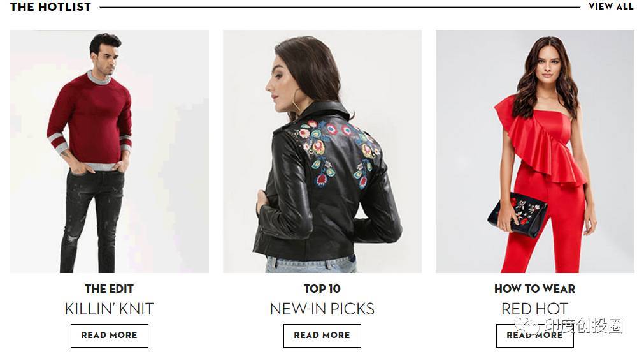This screenshot has width=644, height=354.
Task: Click the black floral clutch bag
Action: pos(517,214)
